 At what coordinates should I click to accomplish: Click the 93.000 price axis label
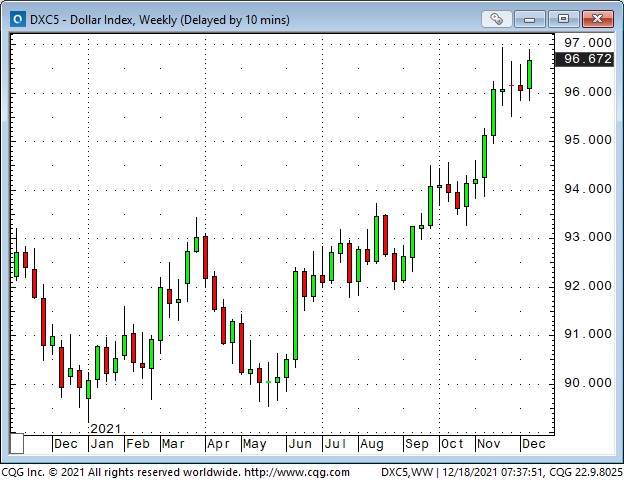588,237
